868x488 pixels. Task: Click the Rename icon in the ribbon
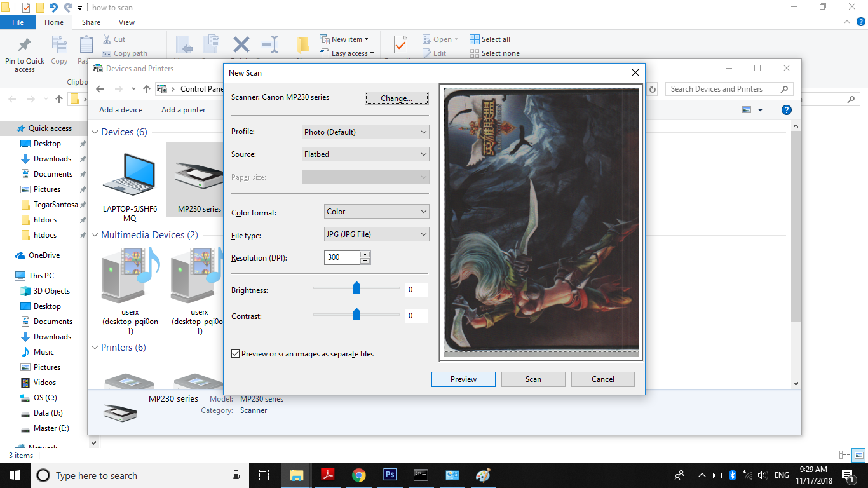pyautogui.click(x=269, y=44)
